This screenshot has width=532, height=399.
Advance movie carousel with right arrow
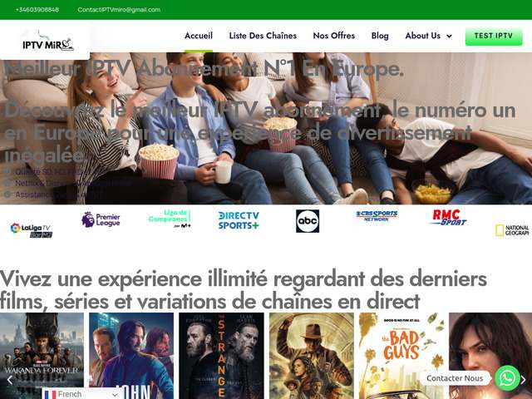pos(524,380)
